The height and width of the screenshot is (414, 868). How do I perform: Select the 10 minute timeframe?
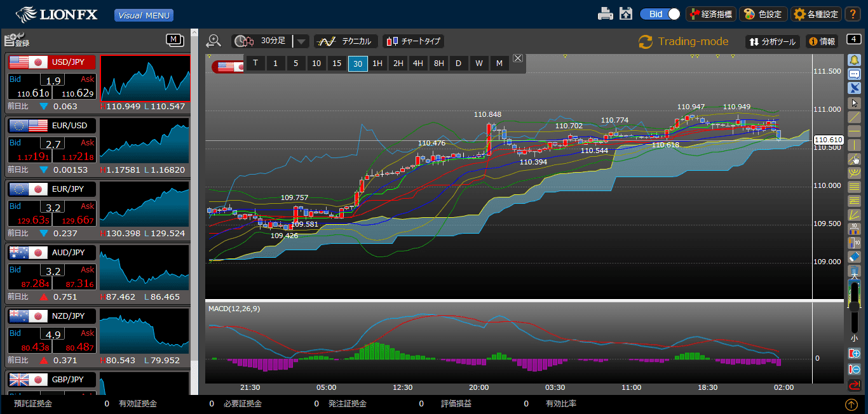(x=316, y=63)
